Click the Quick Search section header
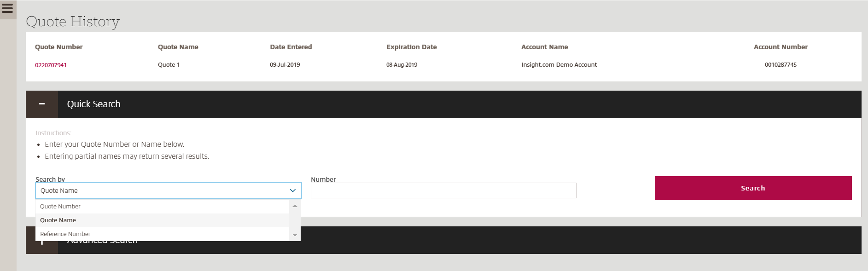The image size is (868, 271). point(93,104)
